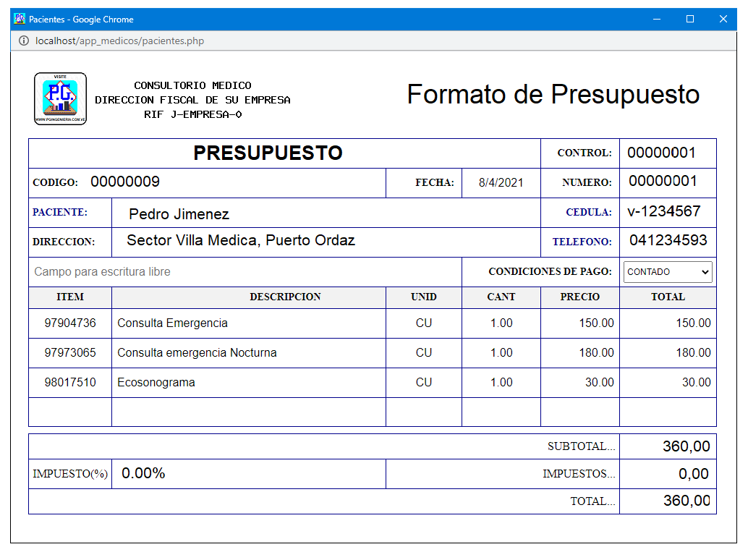Click the Formato de Presupuesto title
The image size is (748, 560).
[x=553, y=95]
